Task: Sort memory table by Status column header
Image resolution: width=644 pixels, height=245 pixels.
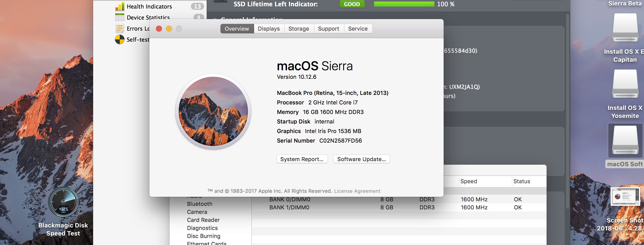Action: tap(522, 181)
